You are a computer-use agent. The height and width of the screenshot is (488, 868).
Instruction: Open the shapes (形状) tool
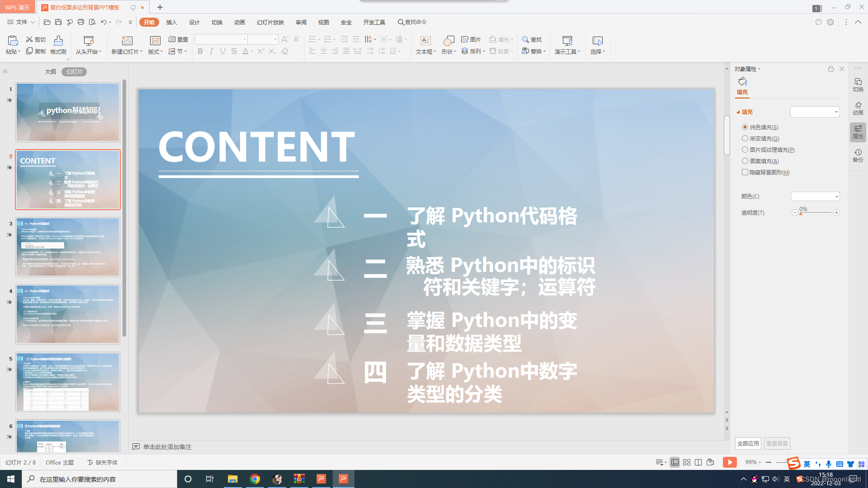[448, 41]
